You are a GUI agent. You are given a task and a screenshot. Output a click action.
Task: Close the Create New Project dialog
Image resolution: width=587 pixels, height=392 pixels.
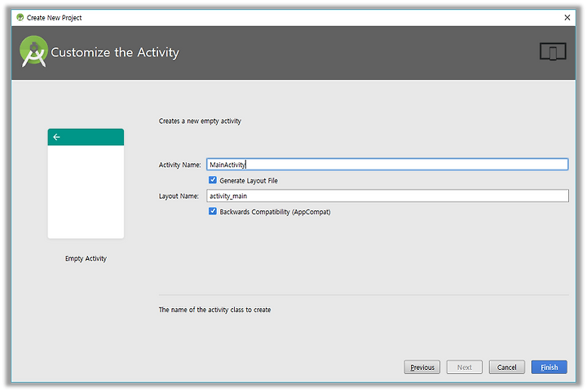[x=567, y=18]
